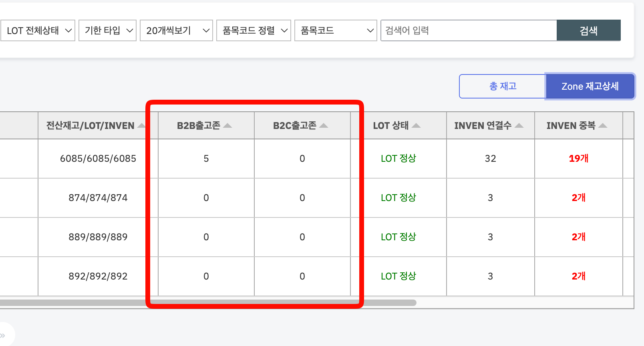Screen dimensions: 644x346
Task: Click the red 19개 INVEN 중복 link
Action: pos(578,159)
